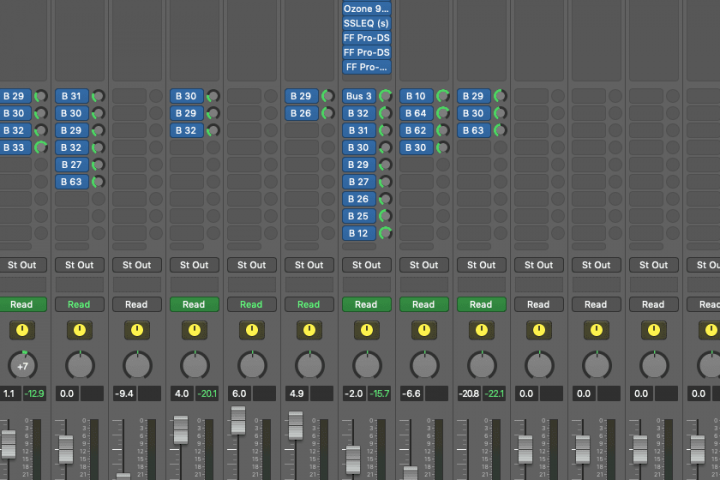This screenshot has height=480, width=720.
Task: Click the volume fader on the 6.0 channel
Action: click(x=238, y=419)
